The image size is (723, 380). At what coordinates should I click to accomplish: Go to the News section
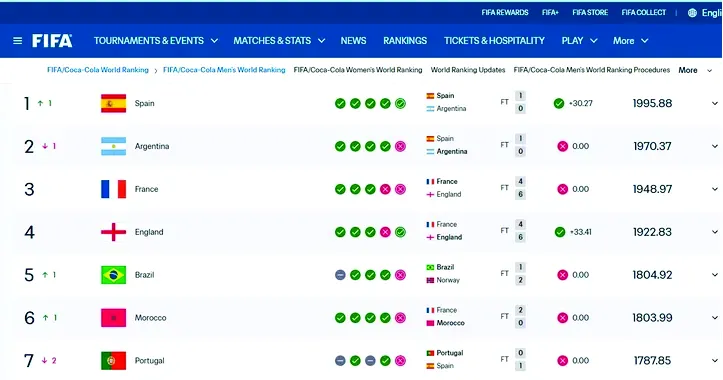(353, 41)
